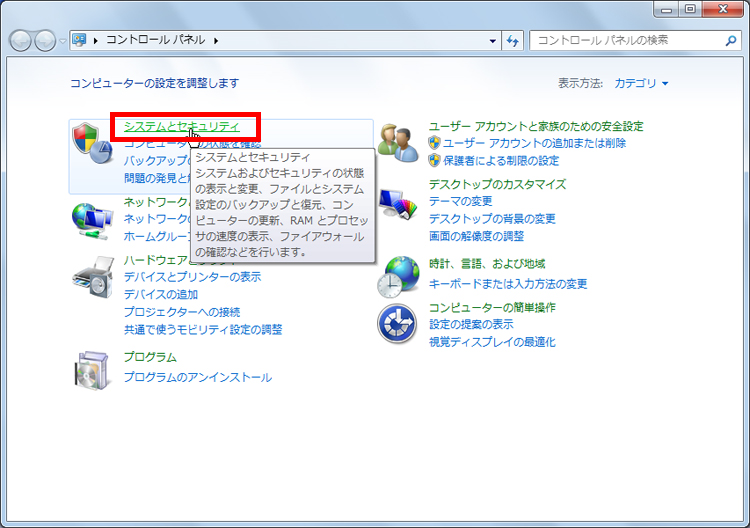Click プロジェクターへの接続 link
Image resolution: width=750 pixels, height=528 pixels.
pyautogui.click(x=182, y=312)
